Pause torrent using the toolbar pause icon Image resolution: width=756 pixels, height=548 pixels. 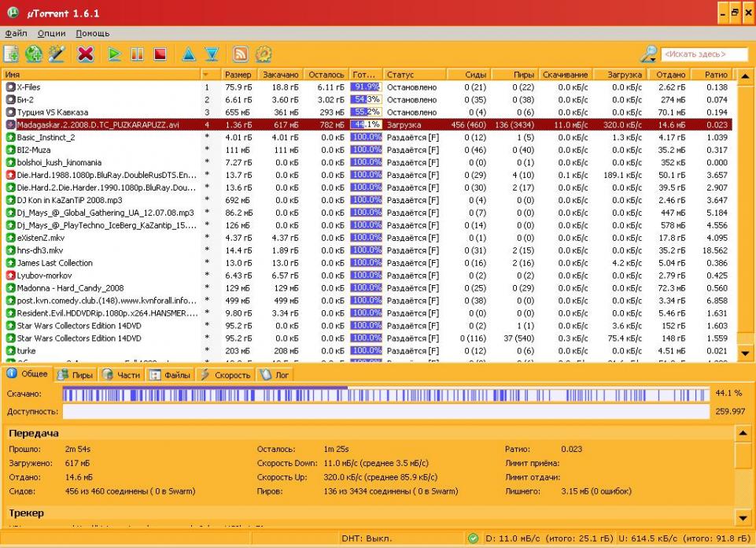point(138,54)
